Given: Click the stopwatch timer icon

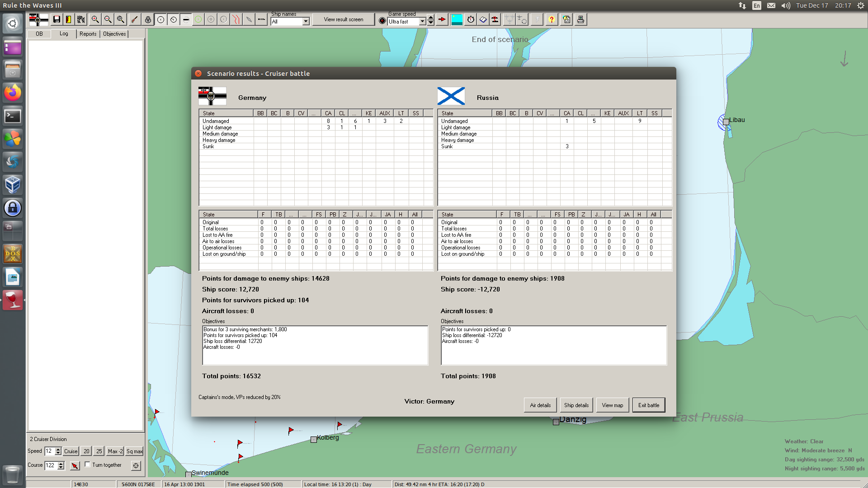Looking at the screenshot, I should [x=471, y=19].
